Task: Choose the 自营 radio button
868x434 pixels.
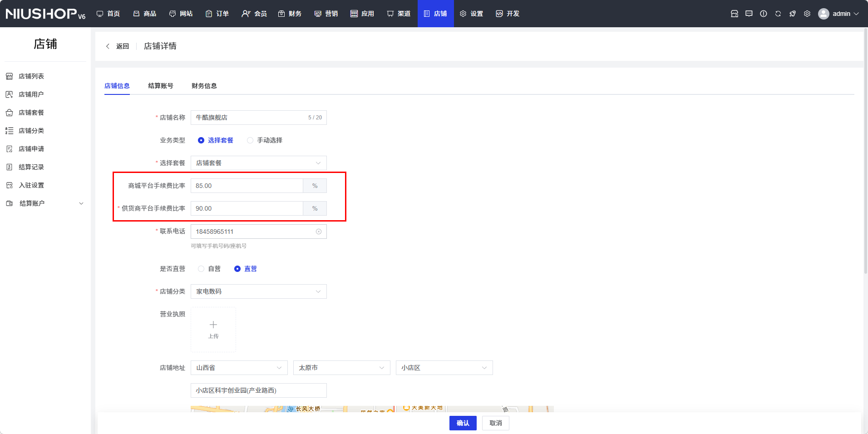Action: 201,269
